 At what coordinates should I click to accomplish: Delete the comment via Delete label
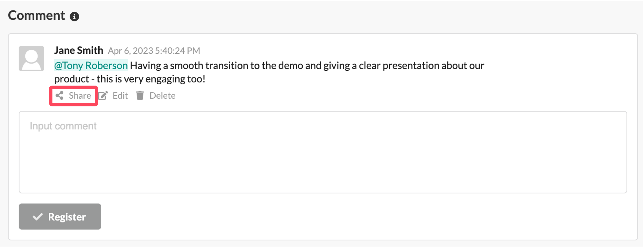(x=163, y=96)
